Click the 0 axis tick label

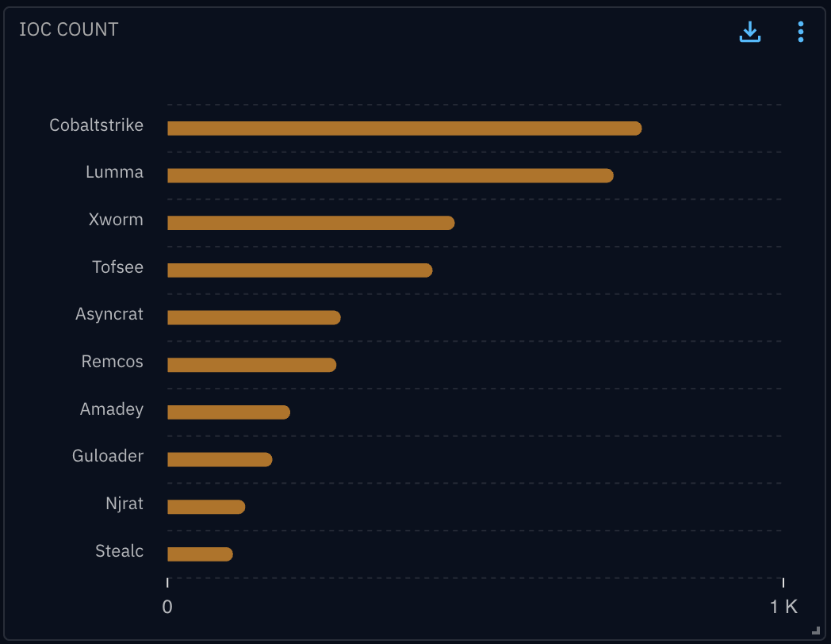click(167, 608)
